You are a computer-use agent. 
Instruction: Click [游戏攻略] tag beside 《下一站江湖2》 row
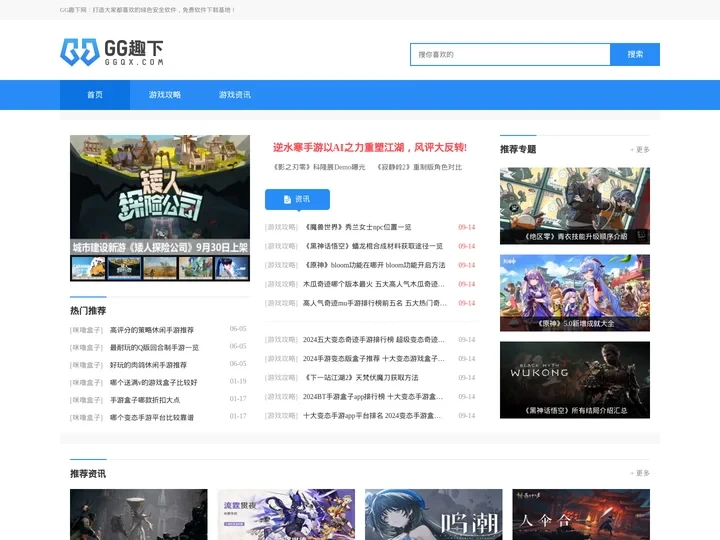coord(281,377)
